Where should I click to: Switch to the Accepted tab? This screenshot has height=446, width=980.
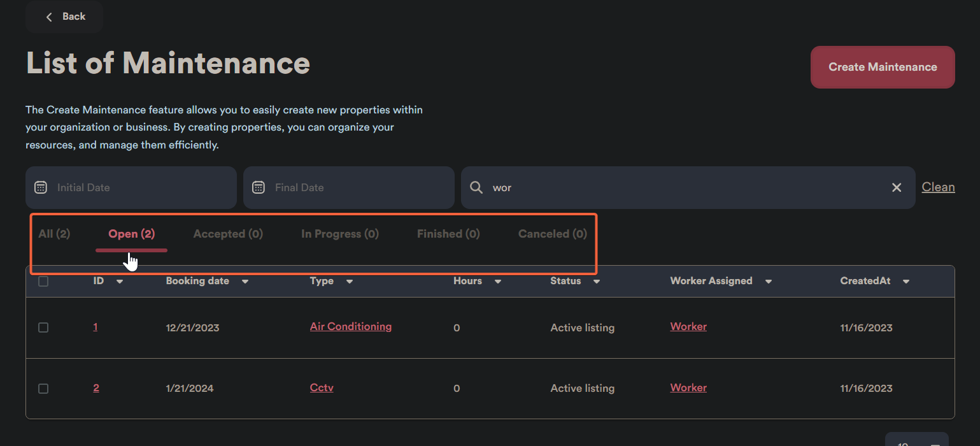click(x=228, y=234)
